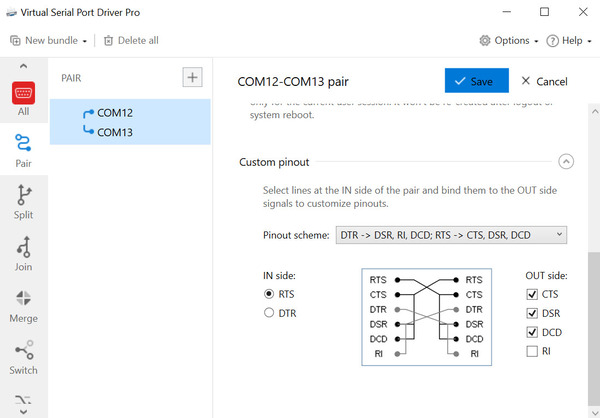Select COM13 in the pair list

tap(115, 132)
